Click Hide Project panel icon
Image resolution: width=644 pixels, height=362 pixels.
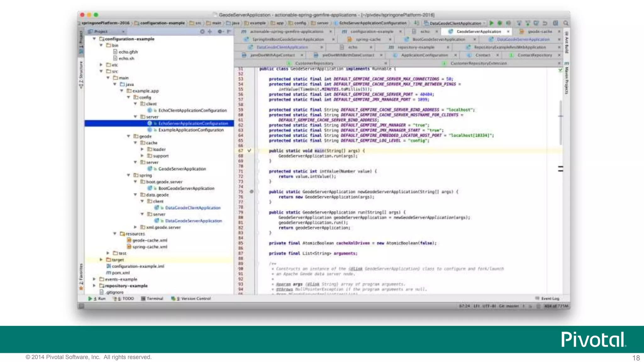coord(229,31)
